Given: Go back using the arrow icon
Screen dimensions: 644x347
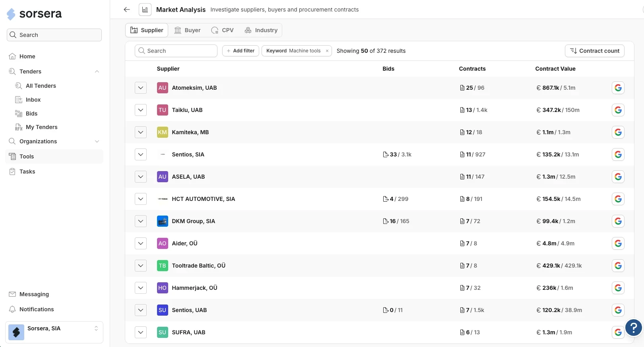Looking at the screenshot, I should click(127, 10).
